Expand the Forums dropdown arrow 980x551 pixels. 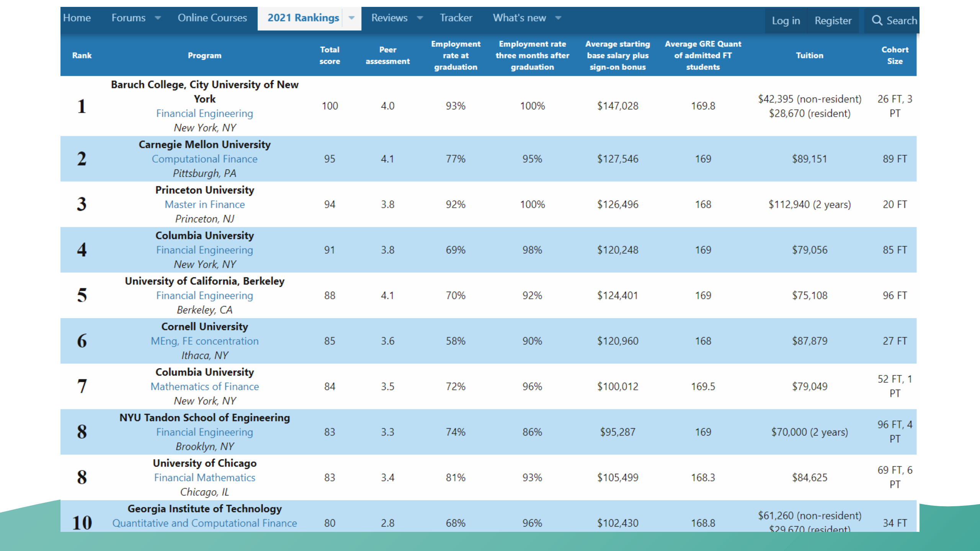tap(158, 18)
